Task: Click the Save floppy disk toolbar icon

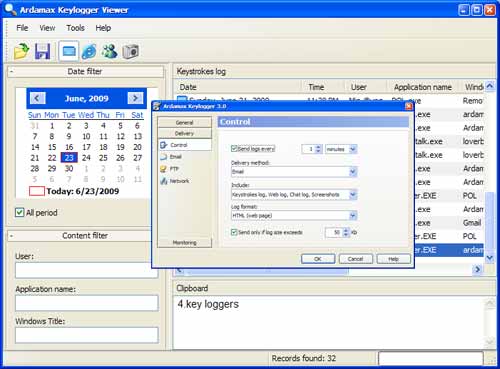Action: coord(43,51)
